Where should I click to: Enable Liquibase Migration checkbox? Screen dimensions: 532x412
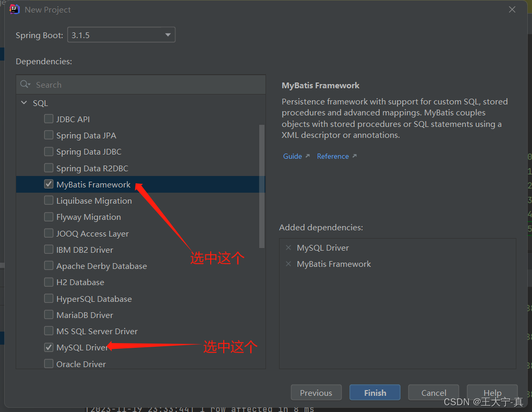click(49, 201)
